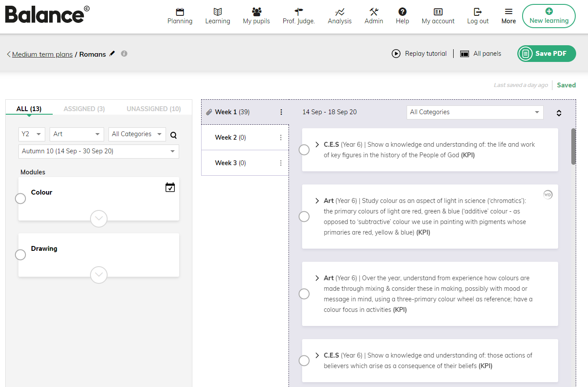Click the Saved status text

(566, 85)
